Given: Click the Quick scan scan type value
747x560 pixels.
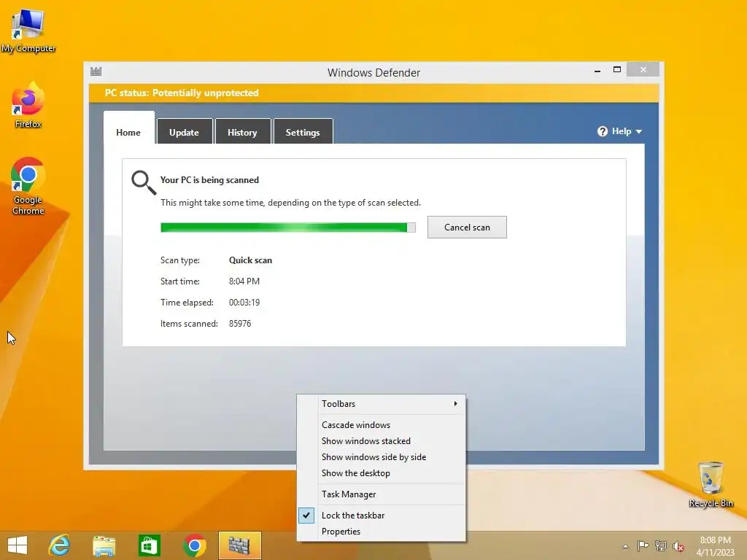Looking at the screenshot, I should tap(251, 260).
